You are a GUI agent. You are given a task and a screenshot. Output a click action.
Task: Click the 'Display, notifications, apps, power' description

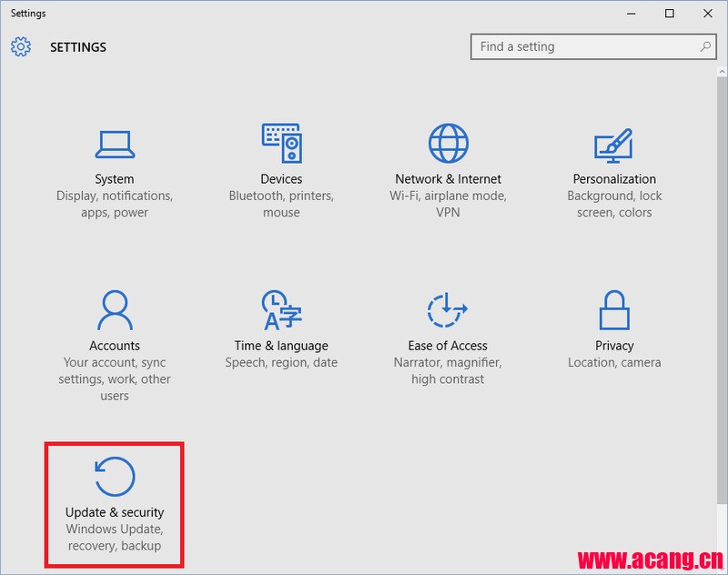115,204
